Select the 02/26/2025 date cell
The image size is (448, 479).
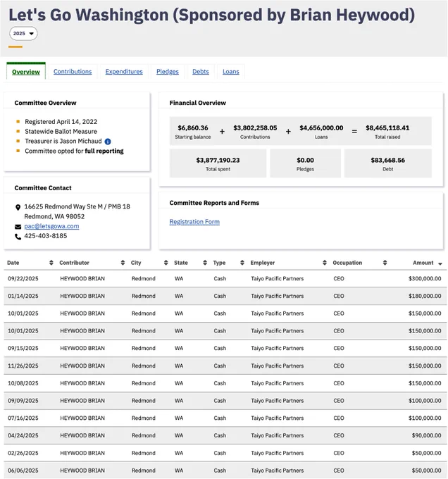click(x=23, y=453)
